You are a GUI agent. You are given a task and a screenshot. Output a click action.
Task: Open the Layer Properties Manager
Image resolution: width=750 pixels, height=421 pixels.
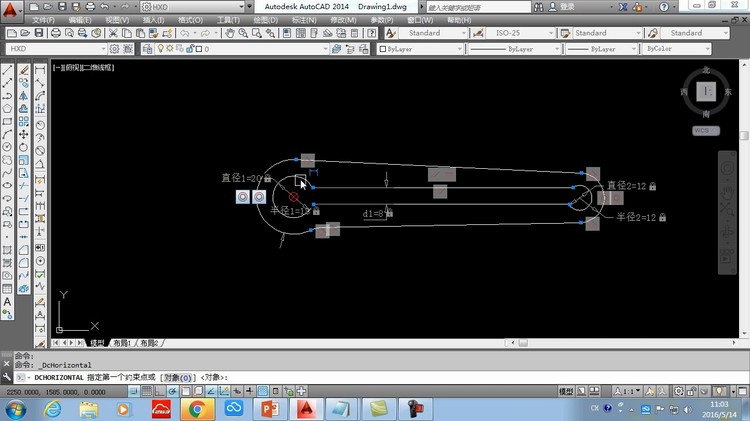[147, 49]
